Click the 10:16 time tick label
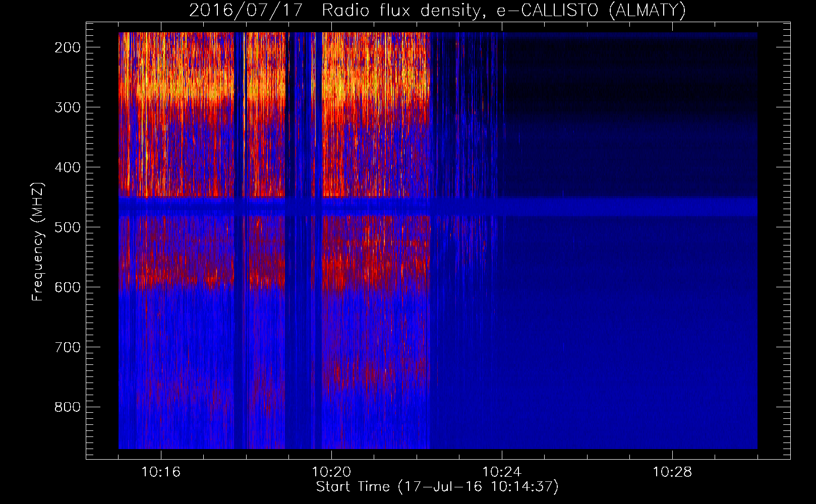 tap(161, 472)
